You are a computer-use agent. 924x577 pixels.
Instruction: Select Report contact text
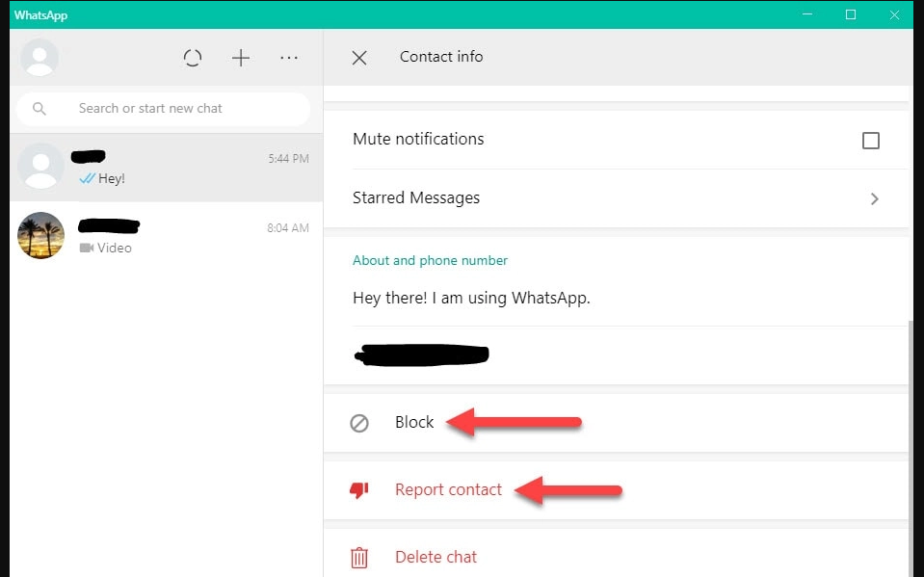[448, 490]
